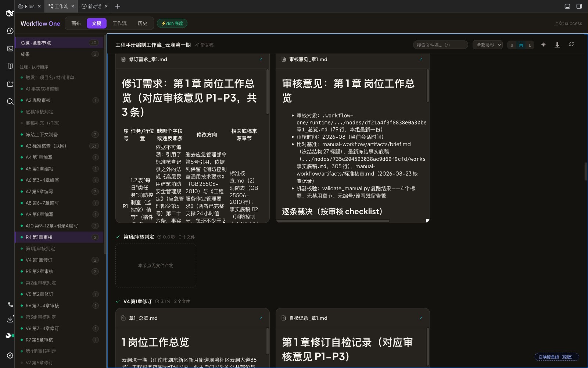
Task: Select node R5 第2章审核
Action: (x=59, y=271)
